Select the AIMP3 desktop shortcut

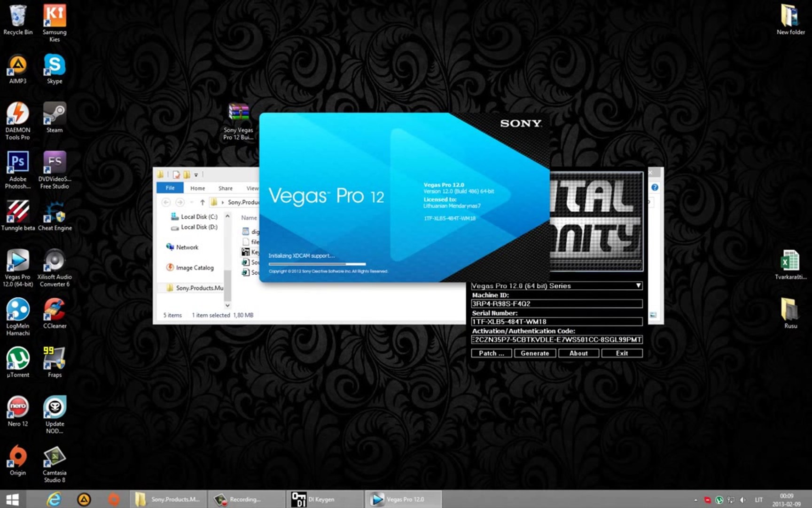click(x=18, y=69)
